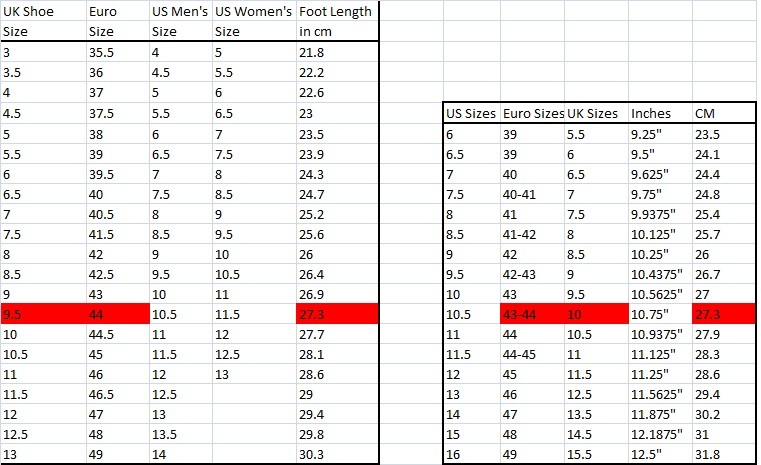This screenshot has height=465, width=761.
Task: Select the 12.1875" inches cell
Action: 660,434
